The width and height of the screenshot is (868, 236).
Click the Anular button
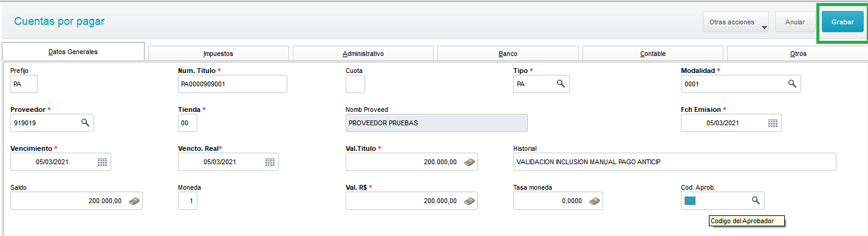point(795,22)
